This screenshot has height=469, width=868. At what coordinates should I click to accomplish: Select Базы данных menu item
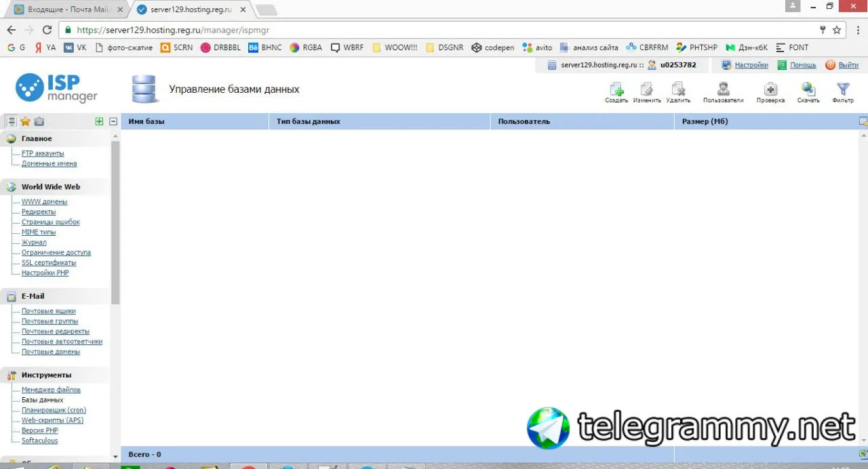[x=42, y=400]
